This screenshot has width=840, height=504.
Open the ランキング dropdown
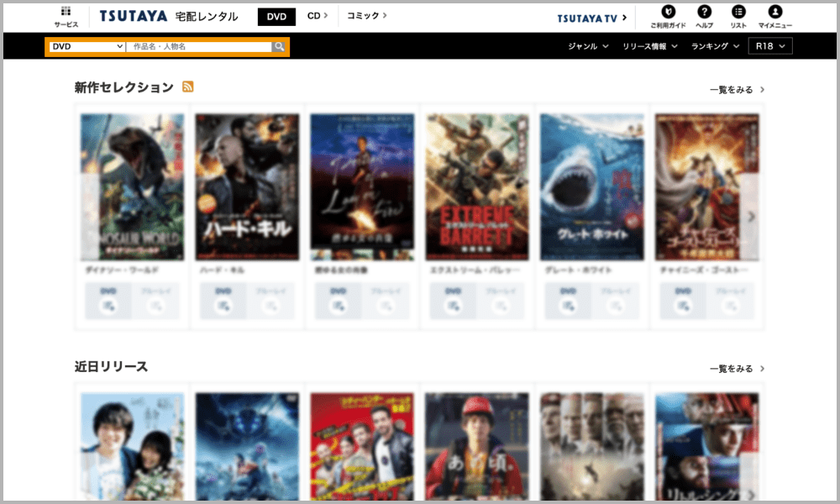[715, 46]
